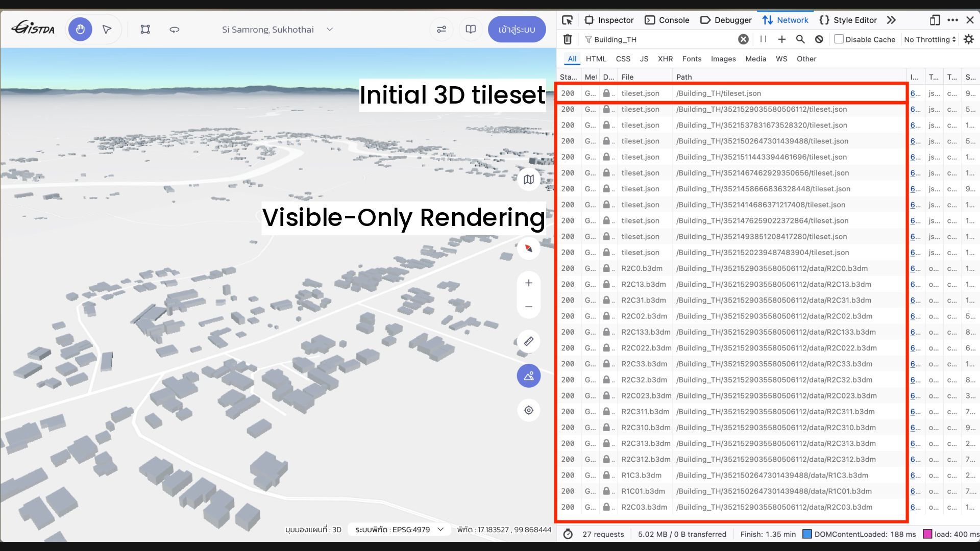The width and height of the screenshot is (980, 551).
Task: Open the map filter settings icon
Action: [442, 30]
